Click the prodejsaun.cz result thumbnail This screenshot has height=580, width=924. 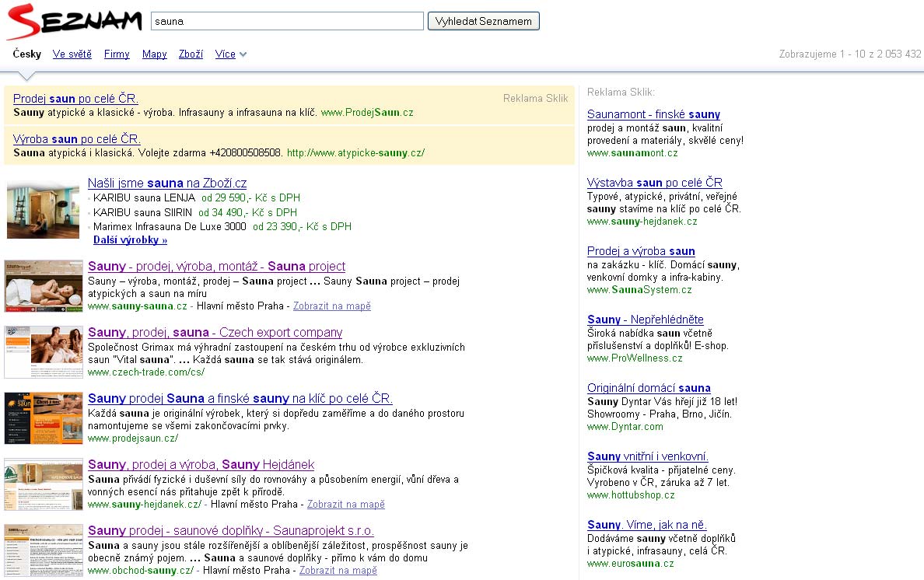point(44,418)
